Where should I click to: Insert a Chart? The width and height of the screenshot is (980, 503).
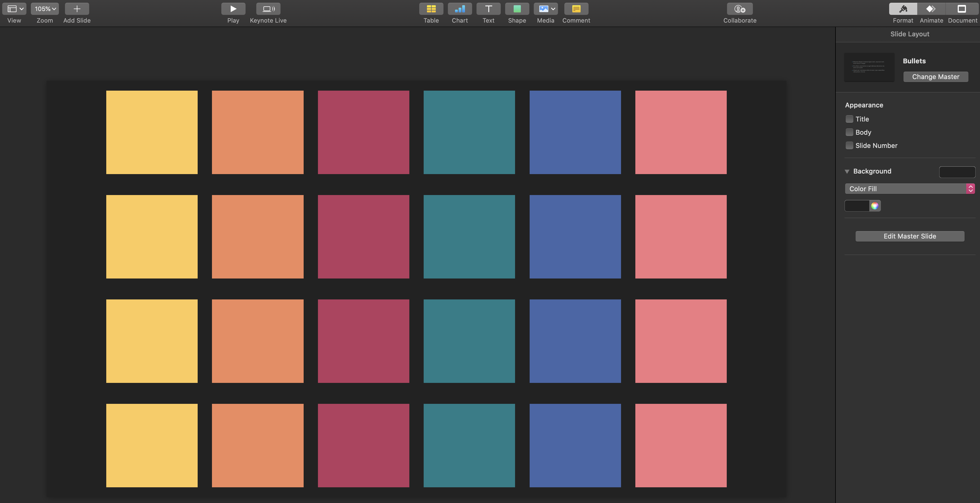459,9
